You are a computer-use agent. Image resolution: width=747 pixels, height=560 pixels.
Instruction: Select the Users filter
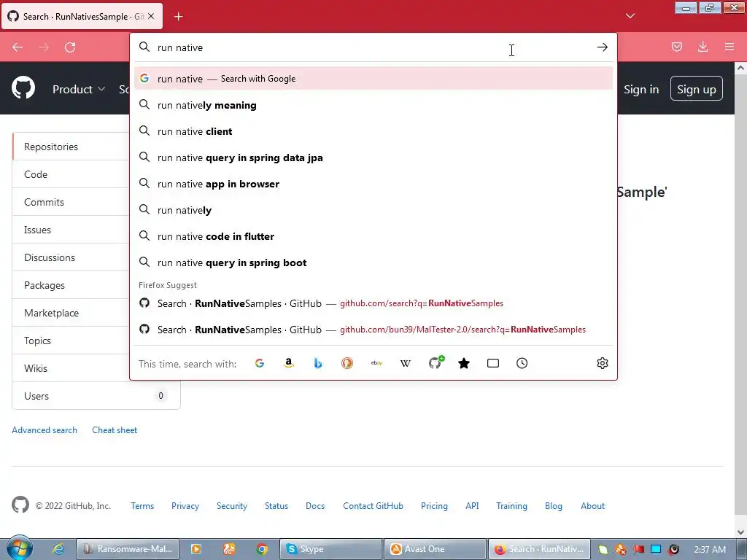96,395
